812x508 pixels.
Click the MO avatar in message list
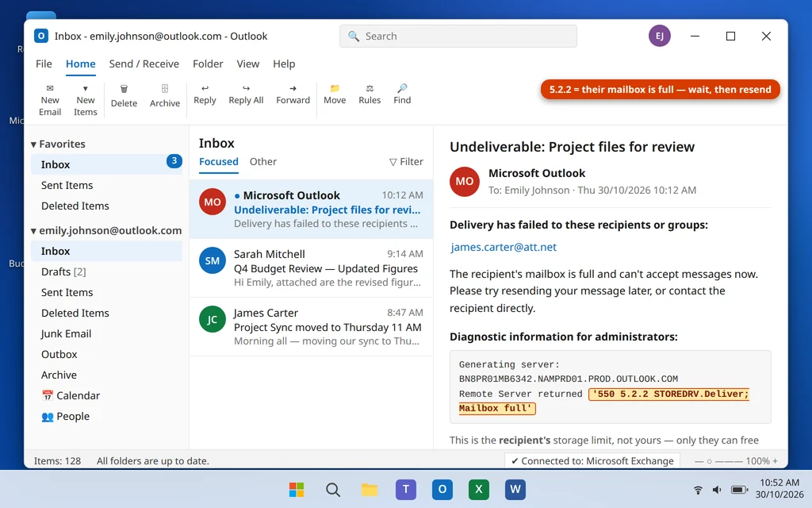(213, 202)
